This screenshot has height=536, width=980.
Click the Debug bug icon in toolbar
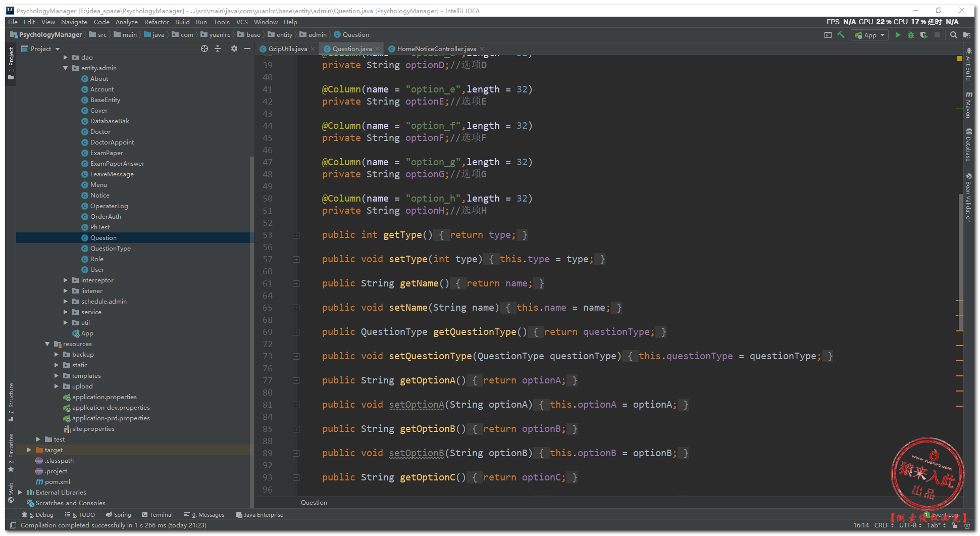[911, 35]
